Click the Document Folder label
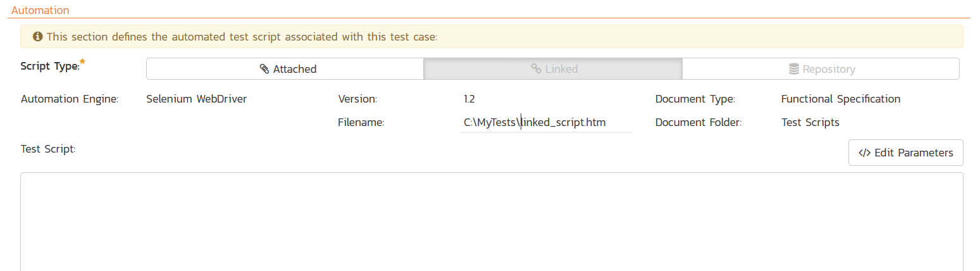The image size is (980, 271). 698,123
